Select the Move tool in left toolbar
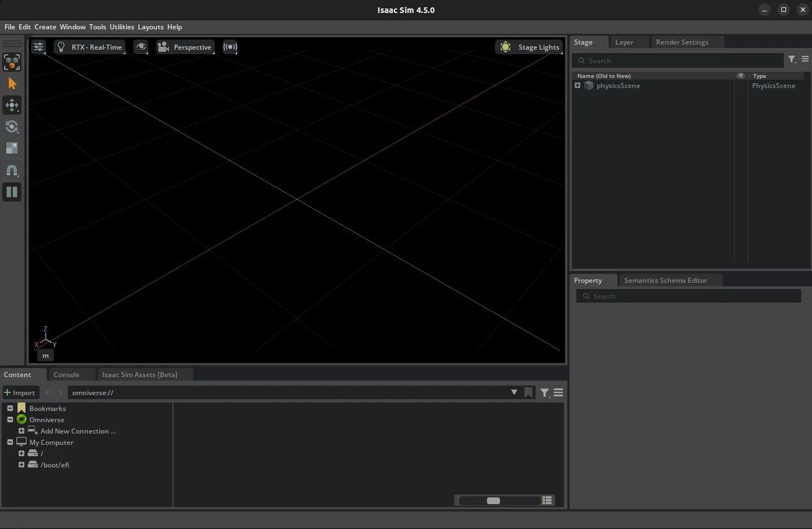 point(12,105)
